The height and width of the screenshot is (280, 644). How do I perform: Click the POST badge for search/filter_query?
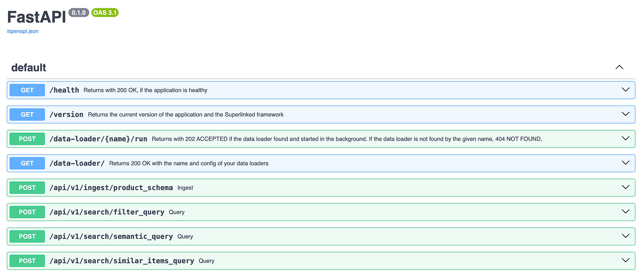pyautogui.click(x=27, y=212)
